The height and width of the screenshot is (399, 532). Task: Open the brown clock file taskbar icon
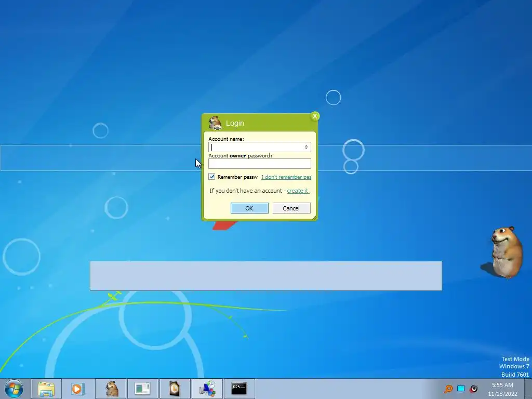175,389
